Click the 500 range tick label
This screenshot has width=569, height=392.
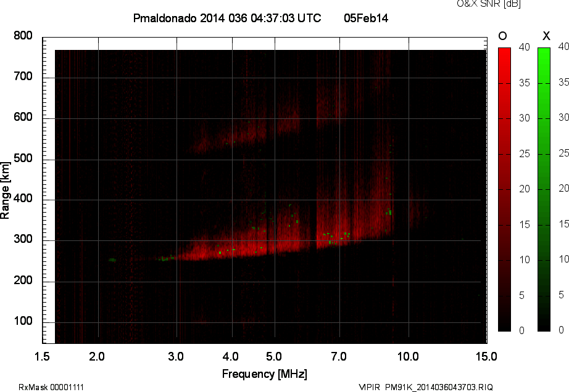point(23,158)
